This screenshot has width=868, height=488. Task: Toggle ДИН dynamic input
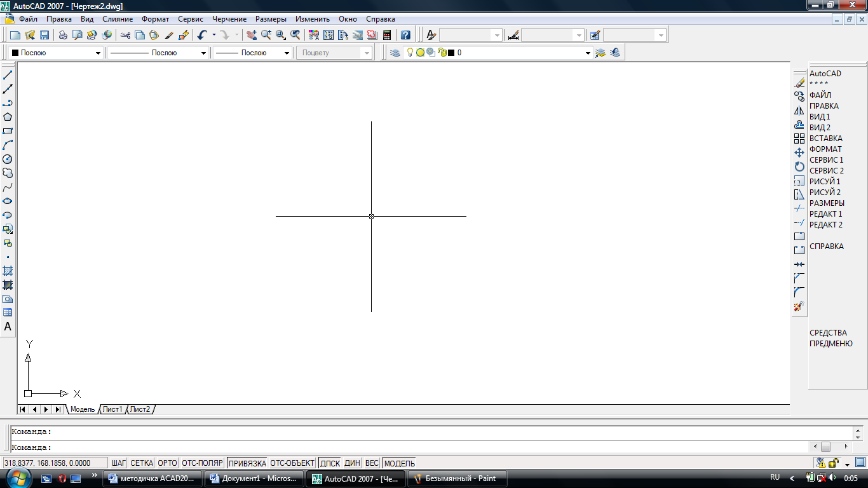coord(353,463)
